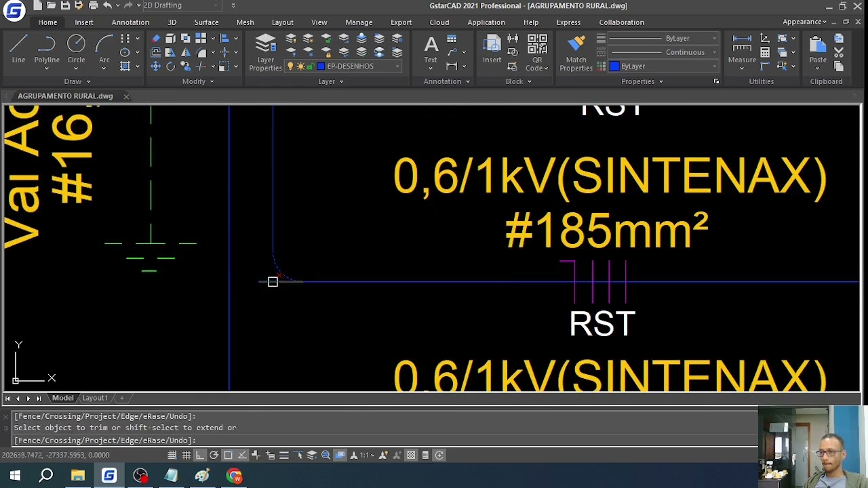Switch to the Insert ribbon tab
Viewport: 868px width, 488px height.
pos(84,22)
